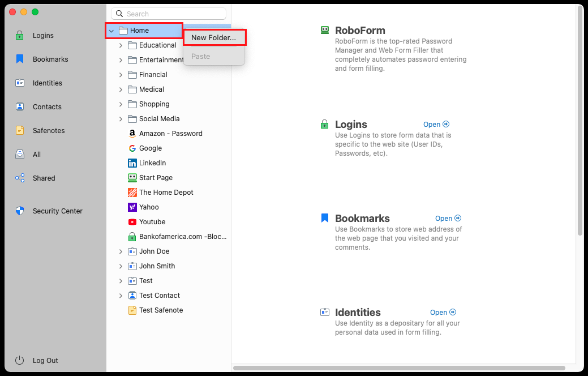
Task: Click the horizontal scrollbar at bottom
Action: [x=399, y=368]
